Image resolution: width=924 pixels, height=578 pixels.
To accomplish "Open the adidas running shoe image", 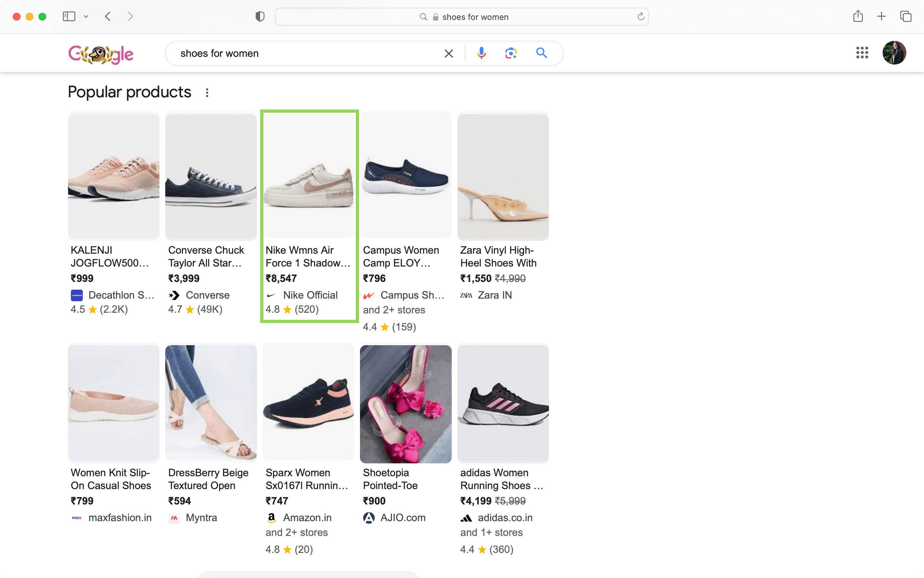I will [503, 404].
